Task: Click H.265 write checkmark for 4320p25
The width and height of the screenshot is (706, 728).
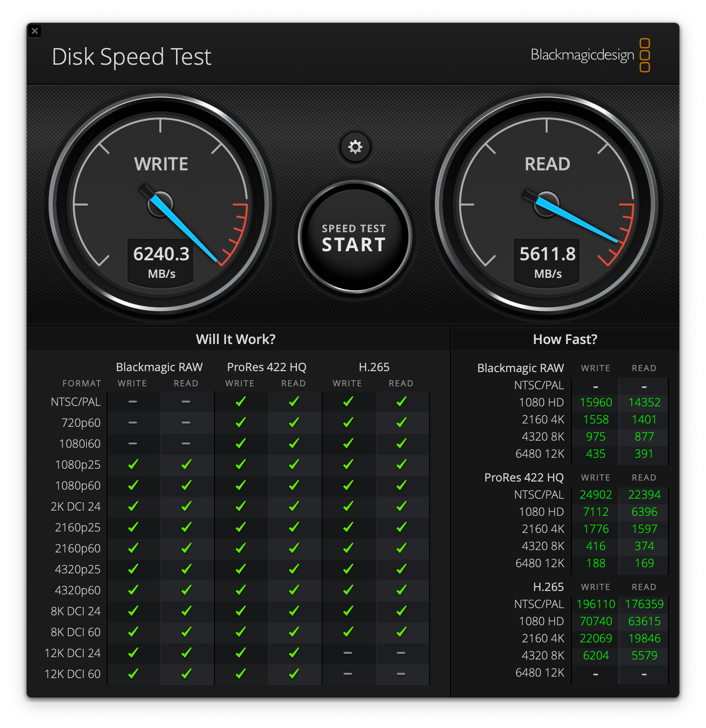Action: coord(348,569)
